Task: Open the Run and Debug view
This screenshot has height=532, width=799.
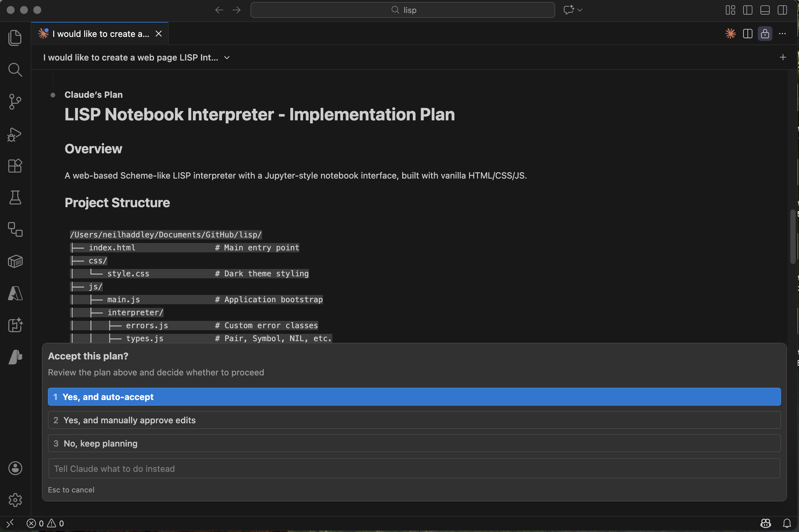Action: (15, 134)
